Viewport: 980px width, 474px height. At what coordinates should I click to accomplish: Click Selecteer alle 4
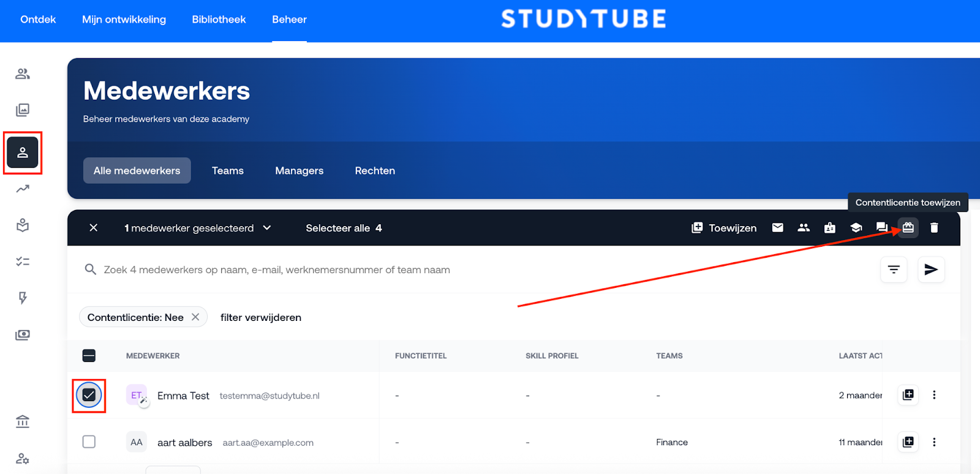point(344,228)
